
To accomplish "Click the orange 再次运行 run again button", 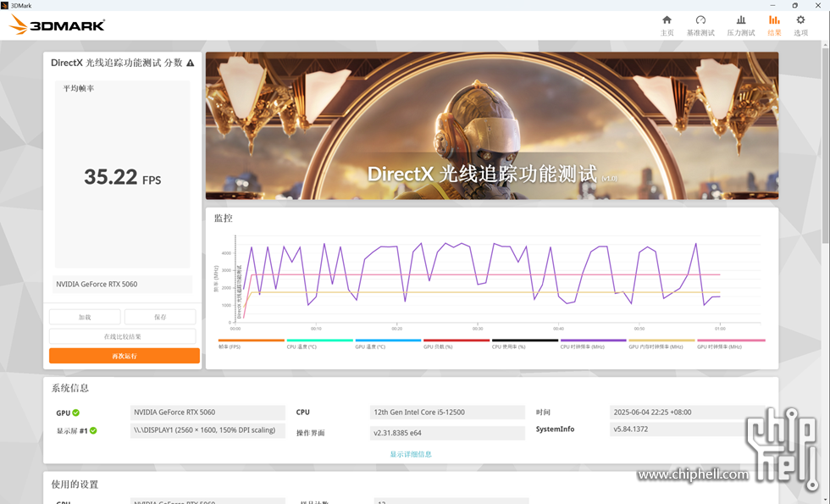I will 125,356.
